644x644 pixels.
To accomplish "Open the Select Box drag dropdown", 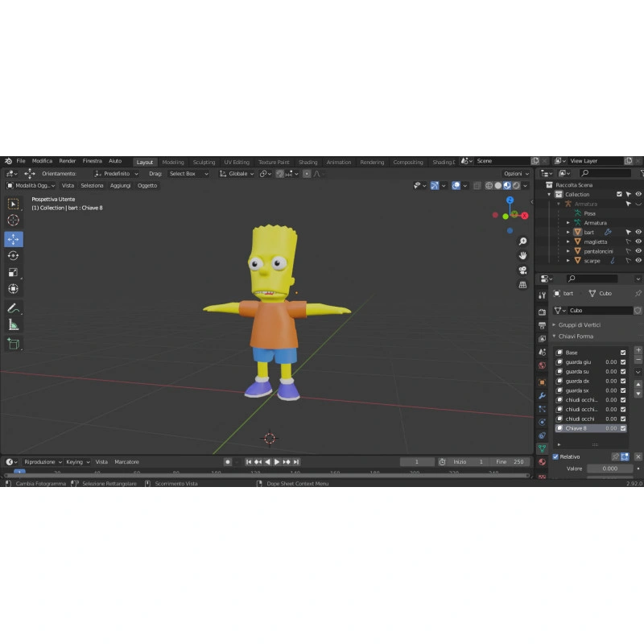I will point(188,174).
